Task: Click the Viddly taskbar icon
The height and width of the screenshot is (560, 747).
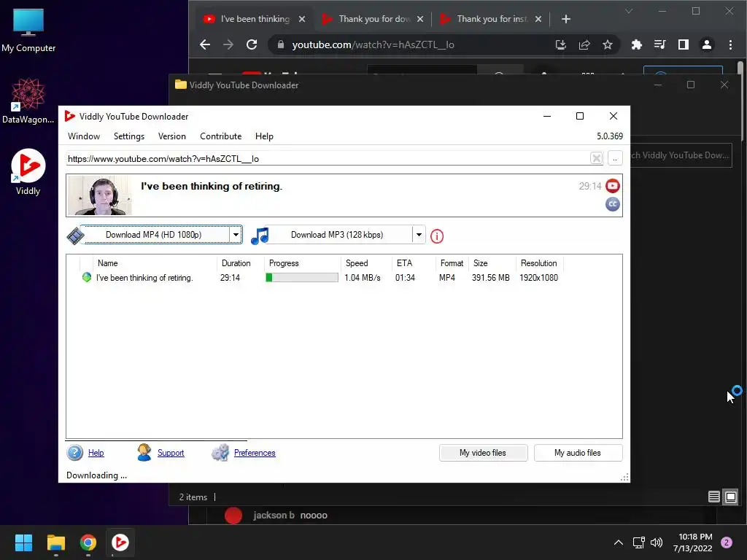Action: [x=120, y=542]
